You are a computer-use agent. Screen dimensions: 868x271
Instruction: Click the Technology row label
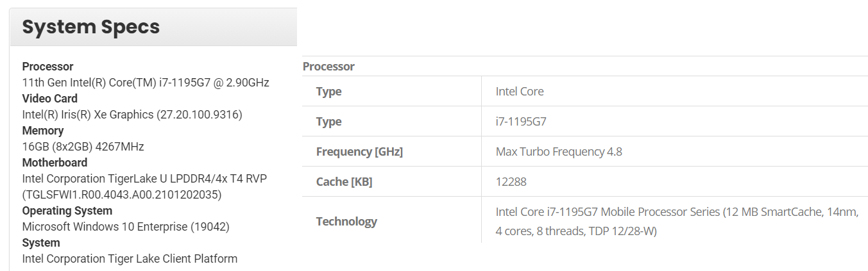[x=346, y=222]
